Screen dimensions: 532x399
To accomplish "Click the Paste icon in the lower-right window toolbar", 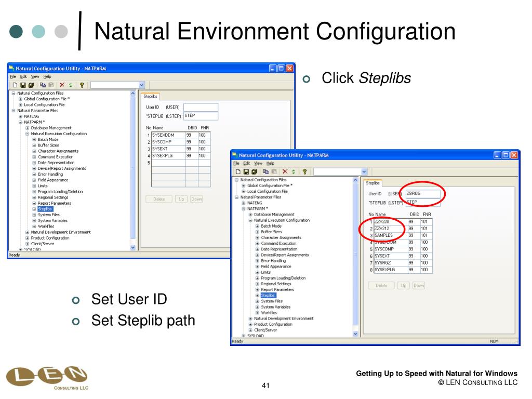I will coord(274,172).
